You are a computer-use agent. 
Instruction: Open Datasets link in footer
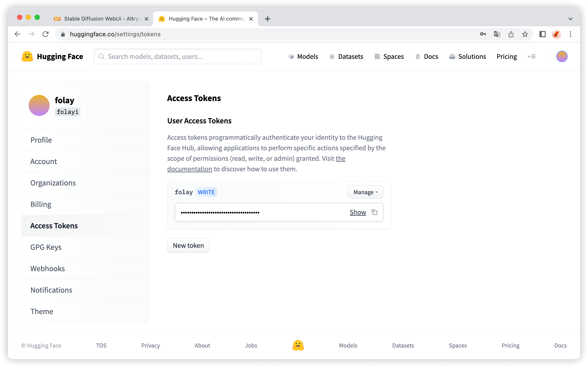pyautogui.click(x=403, y=345)
